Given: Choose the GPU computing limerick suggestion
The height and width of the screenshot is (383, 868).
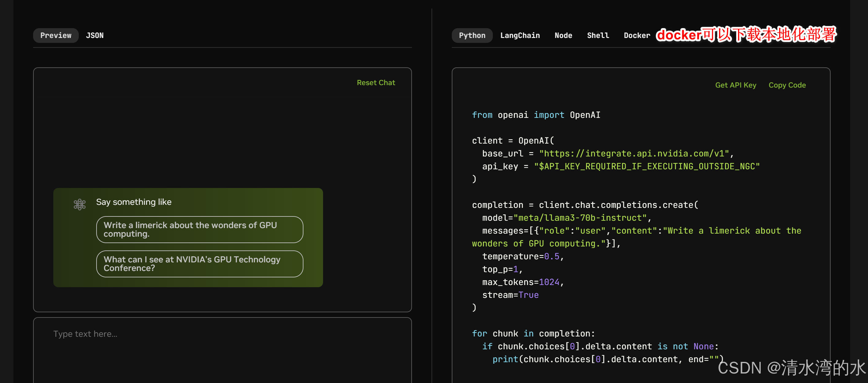Looking at the screenshot, I should pos(200,229).
